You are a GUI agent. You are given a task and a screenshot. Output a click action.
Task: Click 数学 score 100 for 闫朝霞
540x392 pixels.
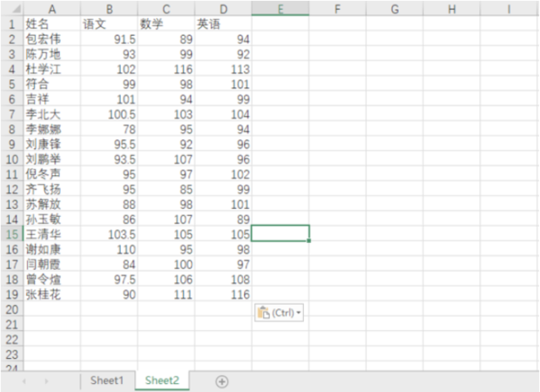166,264
